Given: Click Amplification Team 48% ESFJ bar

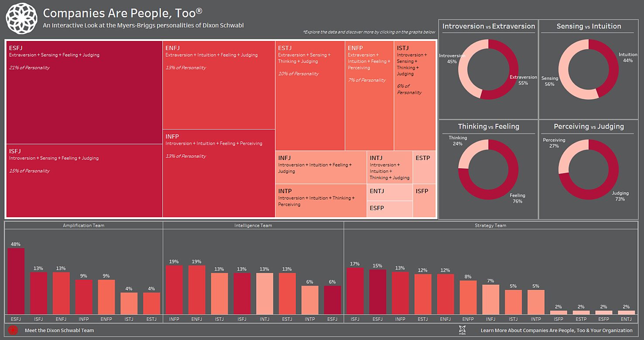Looking at the screenshot, I should (x=16, y=281).
